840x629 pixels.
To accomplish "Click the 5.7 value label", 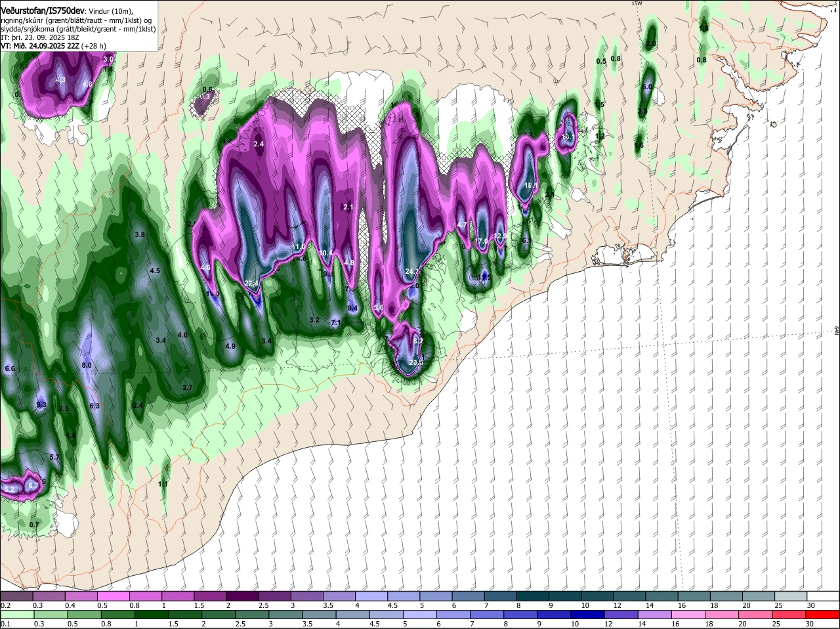I will point(54,457).
